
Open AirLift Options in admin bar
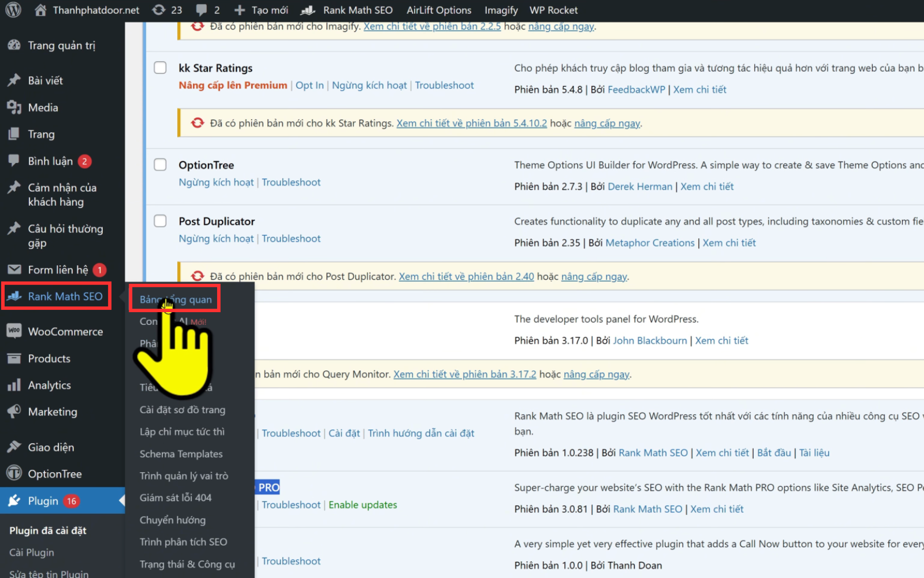(x=439, y=10)
